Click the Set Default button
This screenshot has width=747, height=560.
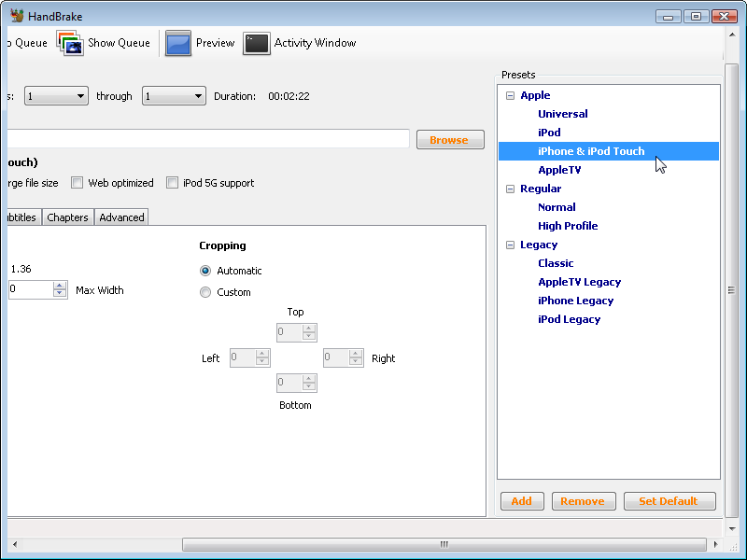(669, 500)
